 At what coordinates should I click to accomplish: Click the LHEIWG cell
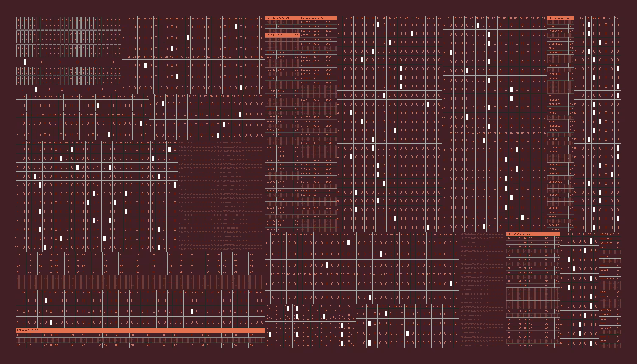pos(305,78)
